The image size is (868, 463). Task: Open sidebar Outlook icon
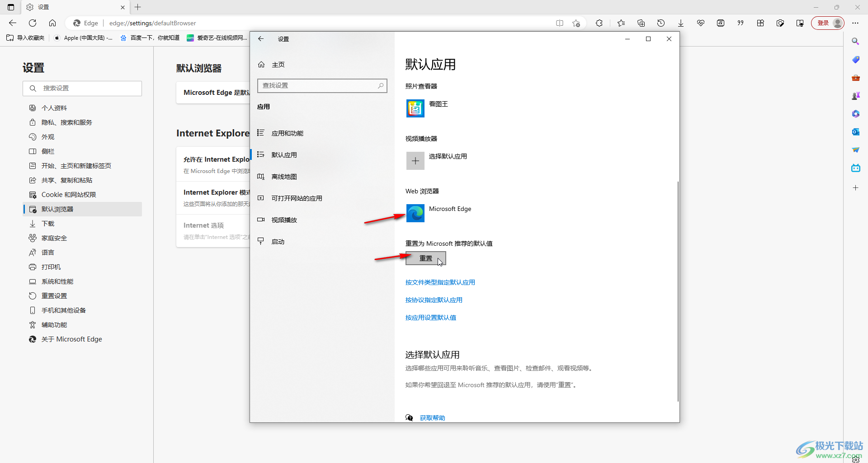(x=855, y=132)
